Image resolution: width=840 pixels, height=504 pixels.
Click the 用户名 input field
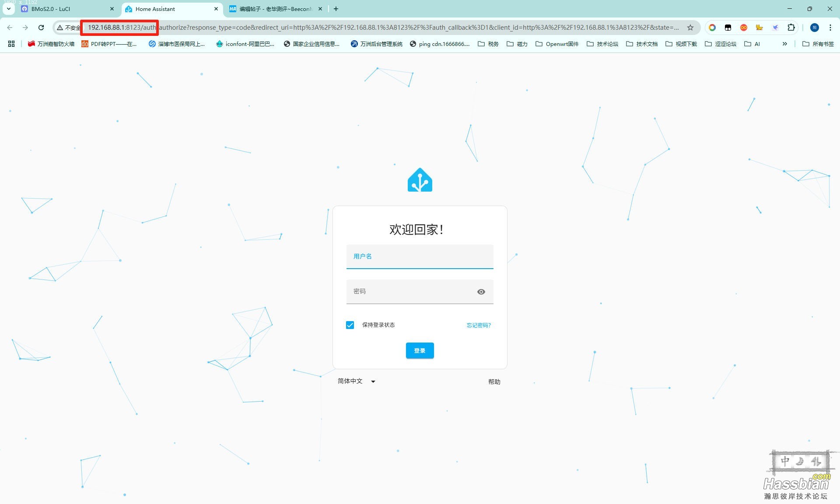pos(420,256)
